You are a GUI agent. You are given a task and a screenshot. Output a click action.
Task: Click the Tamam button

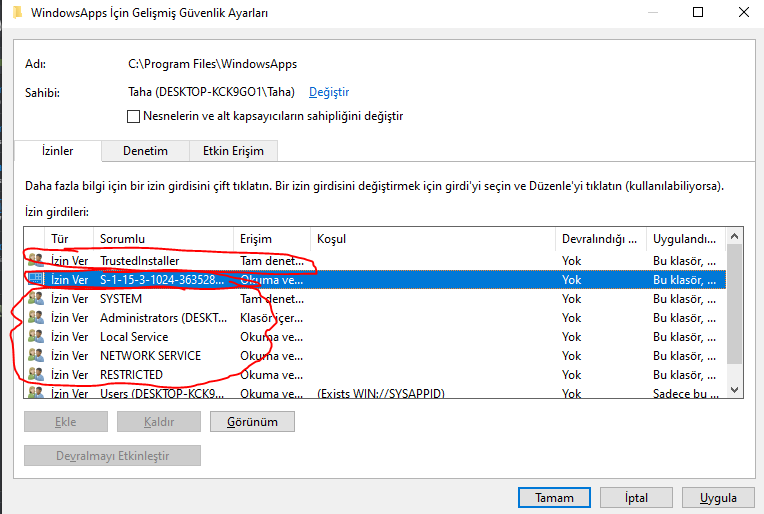(554, 497)
